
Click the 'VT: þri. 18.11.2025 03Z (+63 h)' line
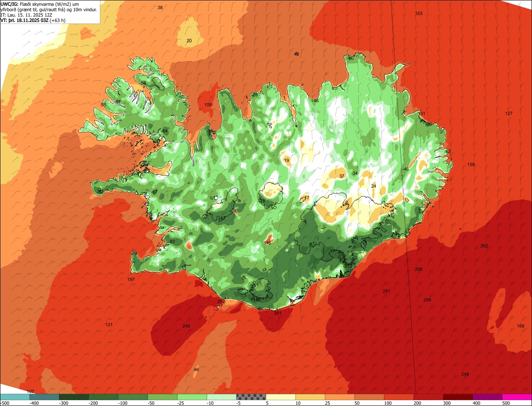coord(33,20)
